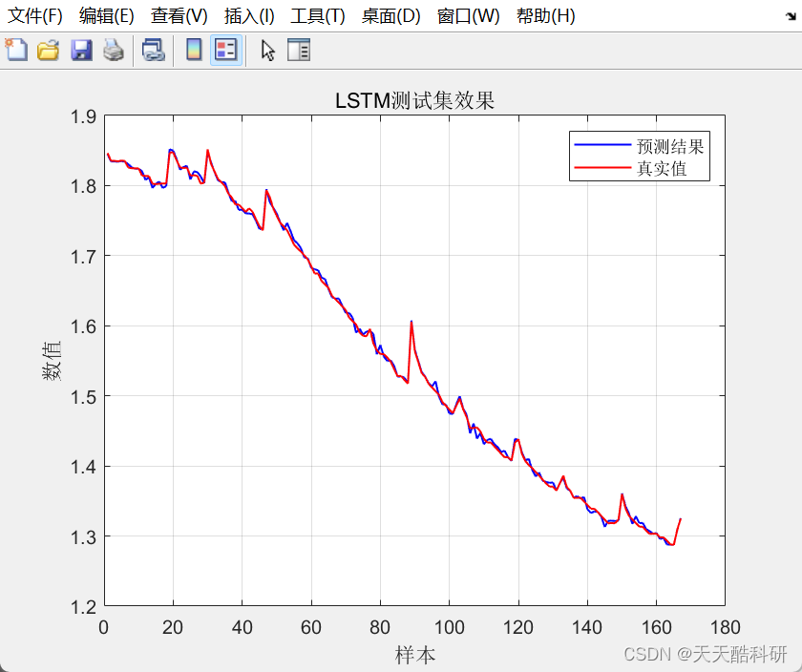Click the y-axis tick label 1.2

pos(83,607)
